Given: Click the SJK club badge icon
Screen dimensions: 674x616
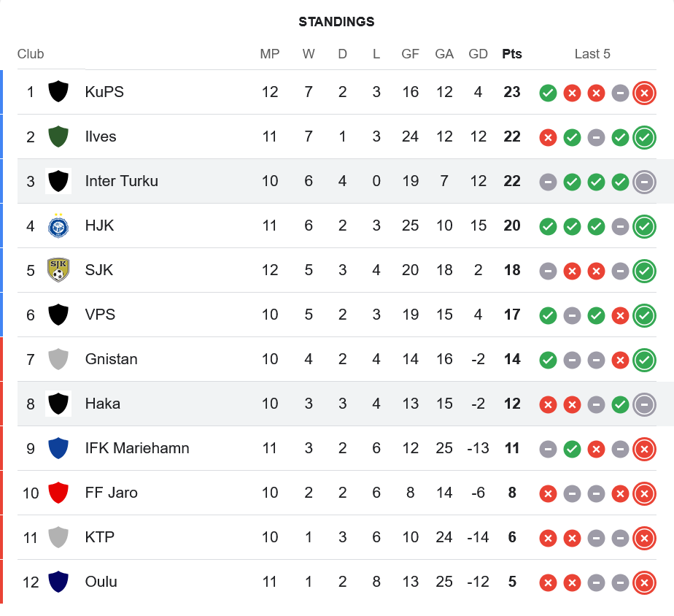Looking at the screenshot, I should pyautogui.click(x=58, y=270).
